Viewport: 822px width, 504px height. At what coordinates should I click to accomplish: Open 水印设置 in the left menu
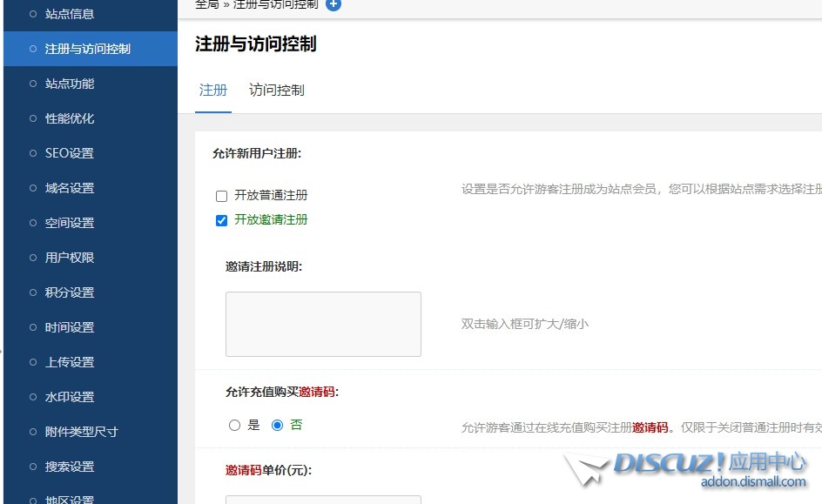pyautogui.click(x=70, y=397)
